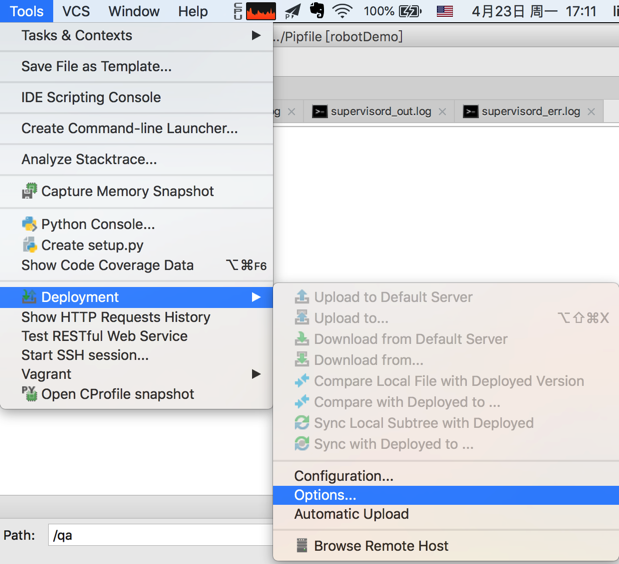619x564 pixels.
Task: Click the battery 100% indicator
Action: (x=393, y=11)
